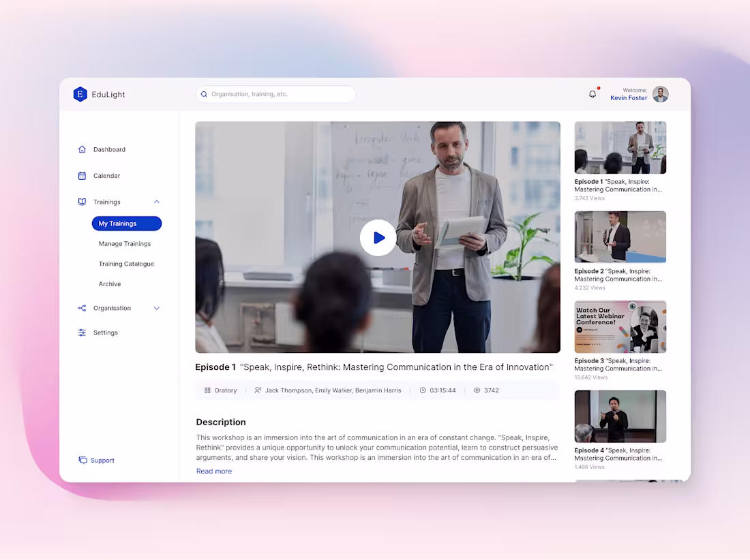
Task: Expand the Organisation menu chevron
Action: [156, 308]
